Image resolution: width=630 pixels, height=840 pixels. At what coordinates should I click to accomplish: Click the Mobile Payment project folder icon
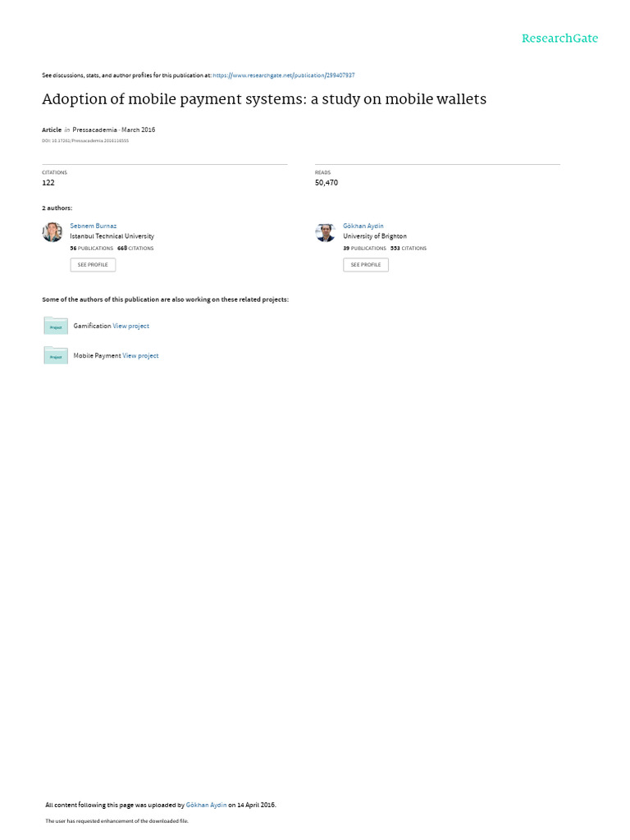pos(56,355)
